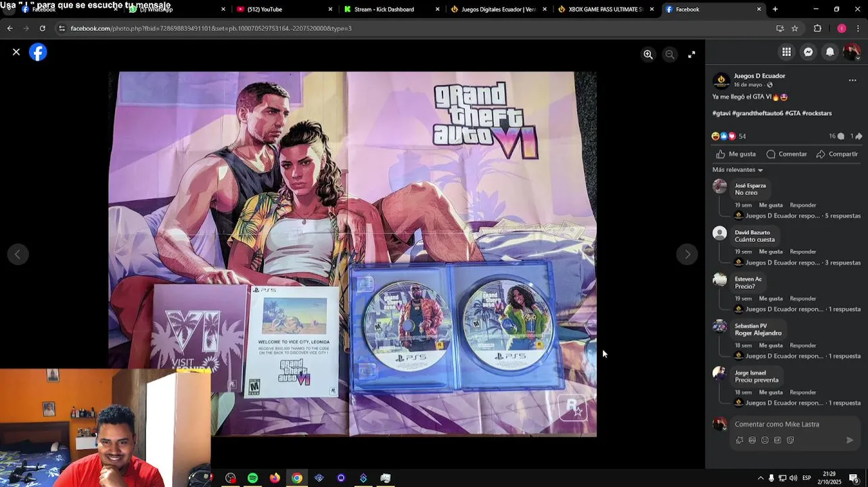Screen dimensions: 868x487
Task: Open the #rockstars hashtag
Action: [x=817, y=113]
